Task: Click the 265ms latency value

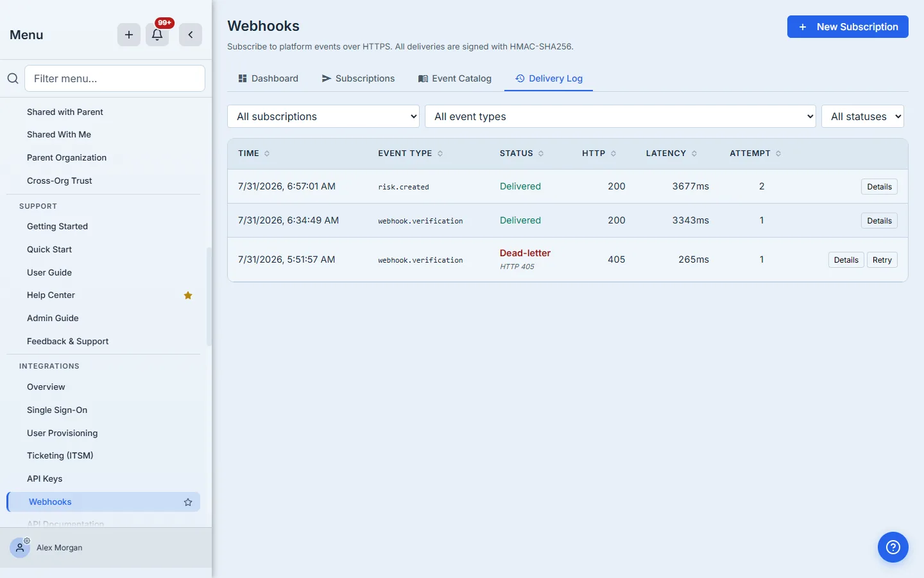Action: coord(694,259)
